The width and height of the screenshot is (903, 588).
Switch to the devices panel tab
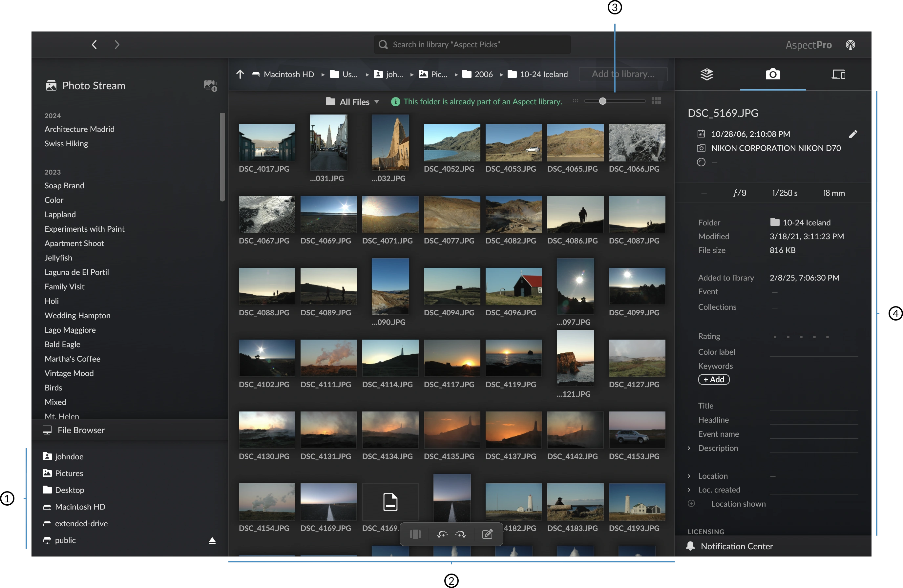[x=838, y=74]
